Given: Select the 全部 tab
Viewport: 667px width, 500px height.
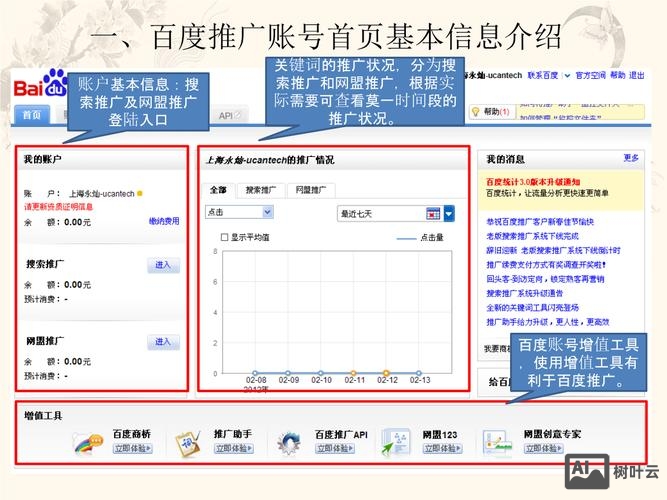Looking at the screenshot, I should pyautogui.click(x=218, y=190).
